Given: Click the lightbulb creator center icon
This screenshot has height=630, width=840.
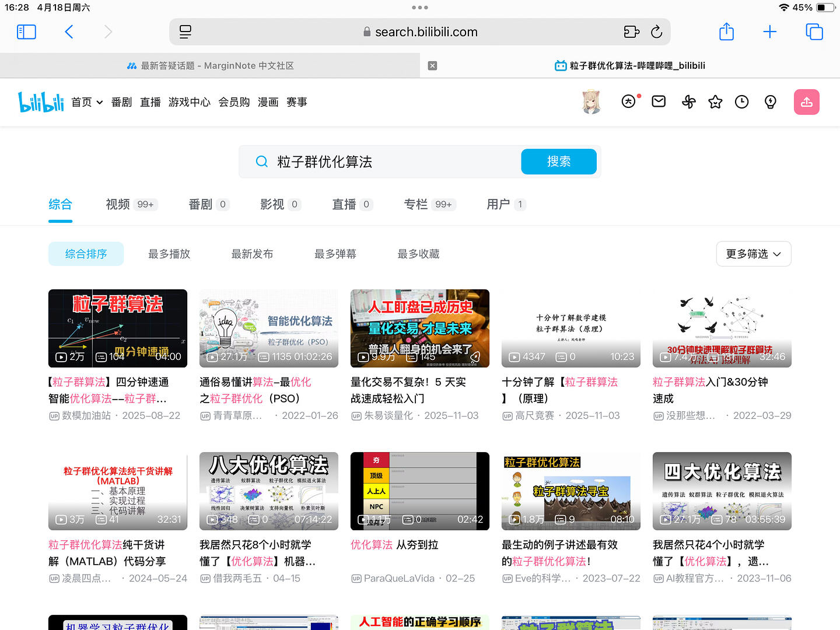Looking at the screenshot, I should pos(770,102).
